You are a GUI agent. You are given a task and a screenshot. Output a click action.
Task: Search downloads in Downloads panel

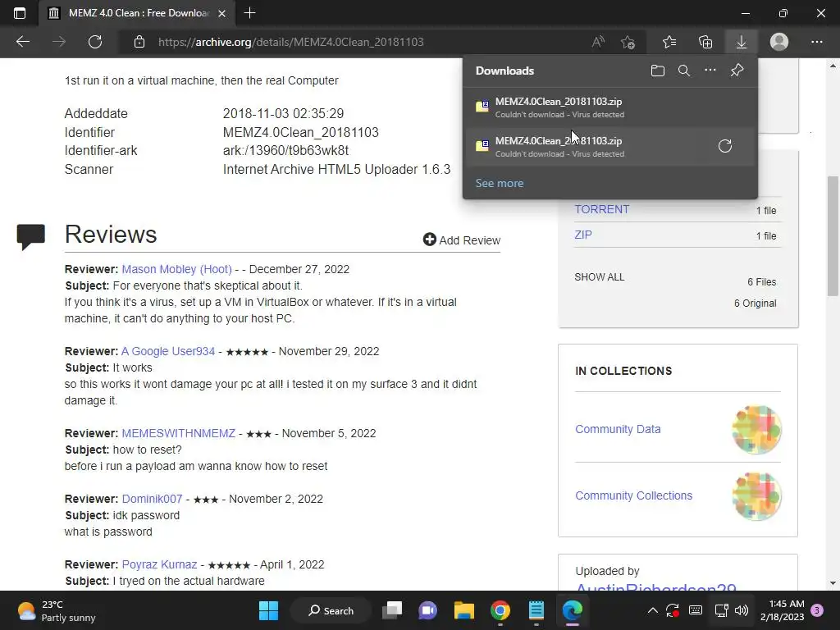click(684, 71)
